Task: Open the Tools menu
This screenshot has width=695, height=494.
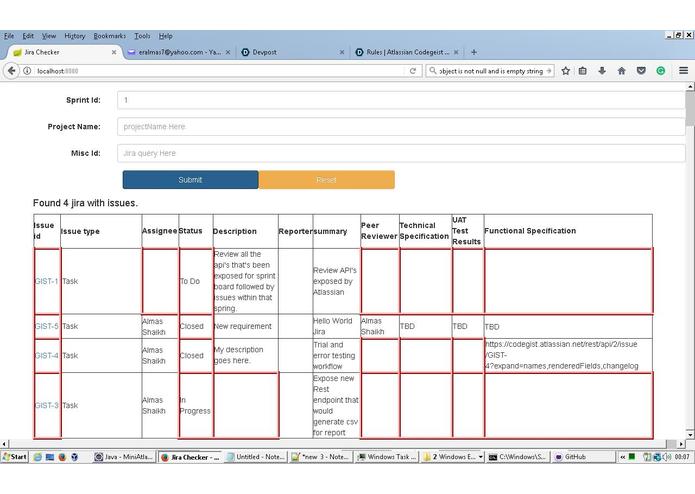Action: [x=142, y=36]
